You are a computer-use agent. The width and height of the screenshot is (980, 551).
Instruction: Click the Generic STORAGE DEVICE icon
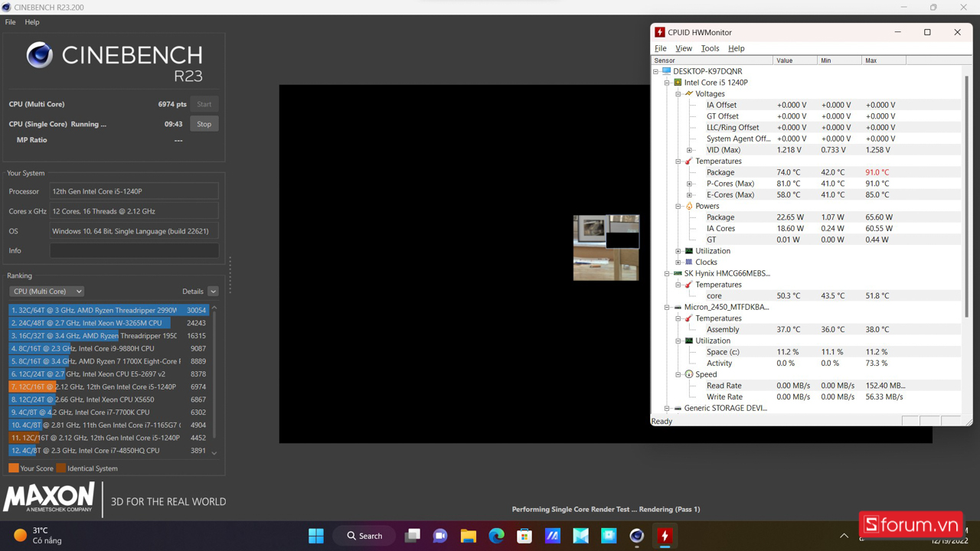678,409
